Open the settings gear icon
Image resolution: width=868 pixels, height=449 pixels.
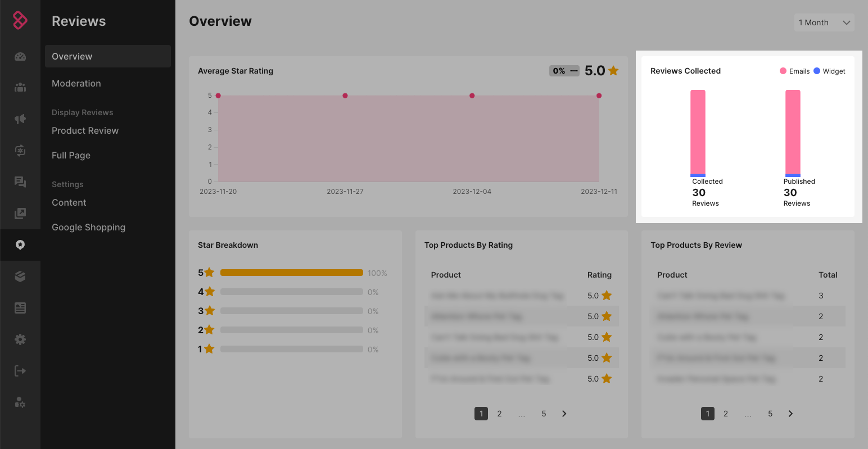[20, 339]
